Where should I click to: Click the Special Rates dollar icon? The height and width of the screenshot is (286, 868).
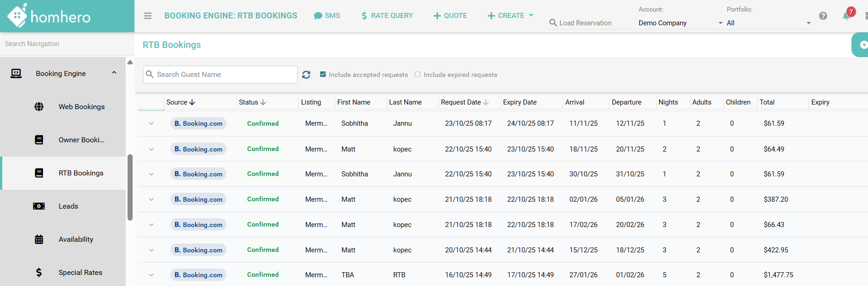[39, 273]
